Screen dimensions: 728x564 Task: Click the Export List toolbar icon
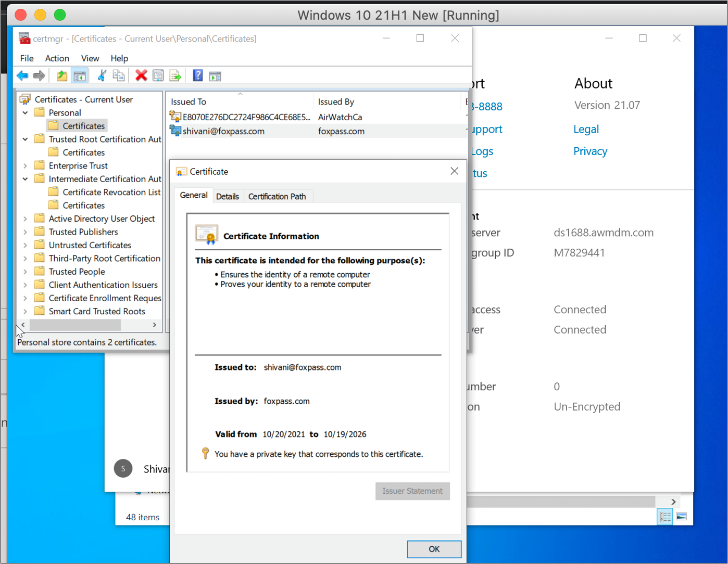click(x=175, y=76)
